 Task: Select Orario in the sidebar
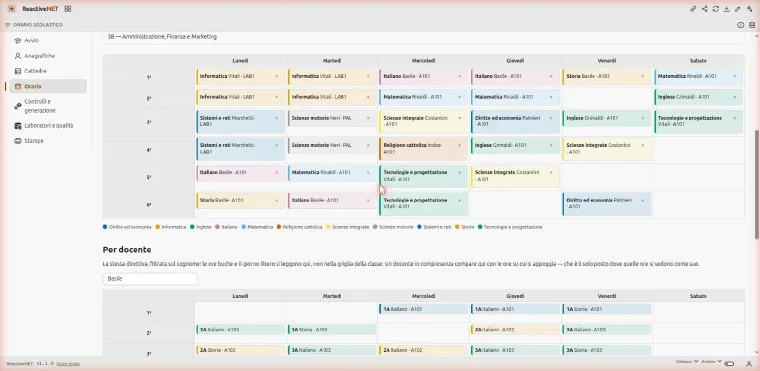click(x=48, y=86)
